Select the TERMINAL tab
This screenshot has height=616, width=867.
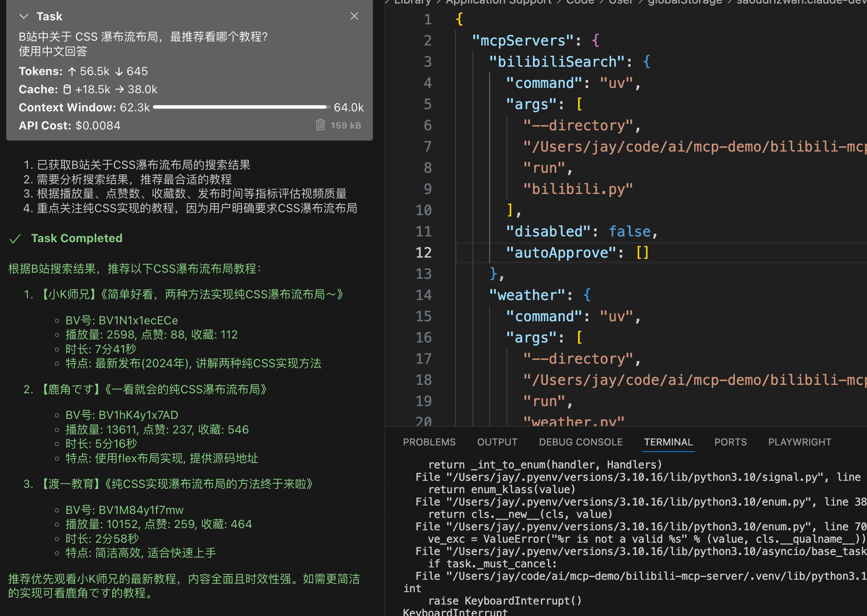pos(668,442)
